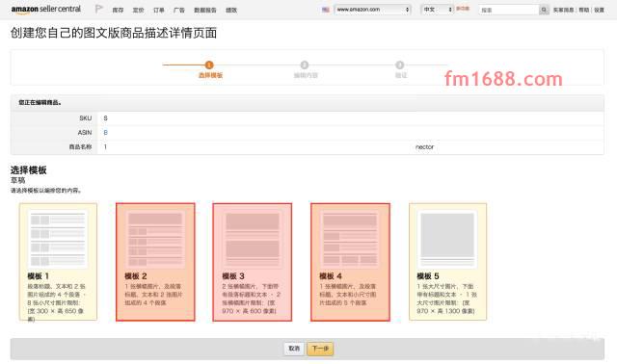Viewport: 617px width, 364px height.
Task: Open the 买家消息 link
Action: (x=563, y=10)
